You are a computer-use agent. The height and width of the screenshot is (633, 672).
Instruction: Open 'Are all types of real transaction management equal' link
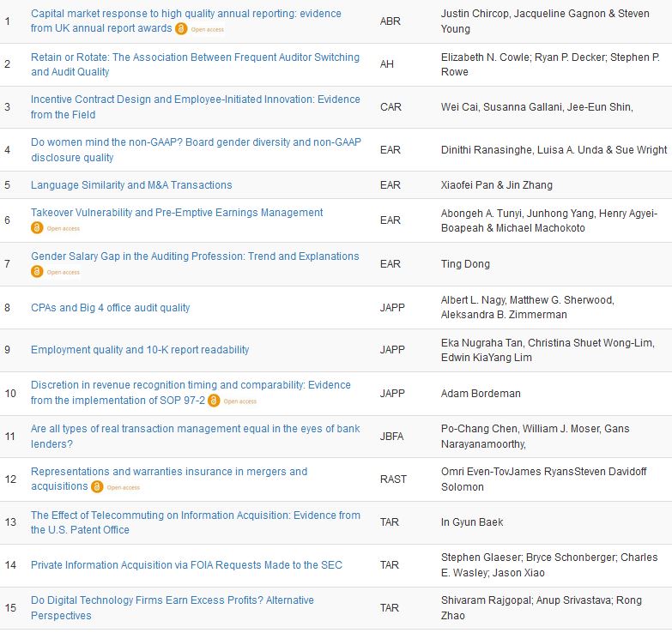pos(196,436)
